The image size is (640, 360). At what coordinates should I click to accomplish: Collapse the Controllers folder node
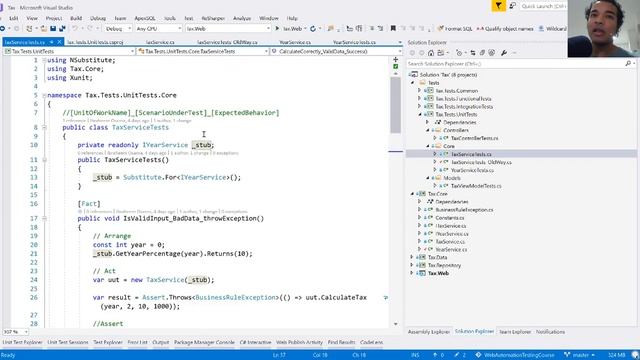tap(428, 130)
